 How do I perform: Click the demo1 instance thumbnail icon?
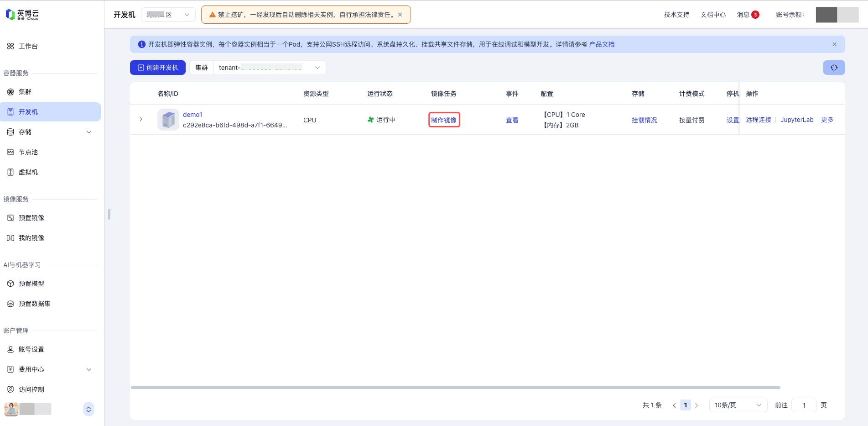pos(168,120)
